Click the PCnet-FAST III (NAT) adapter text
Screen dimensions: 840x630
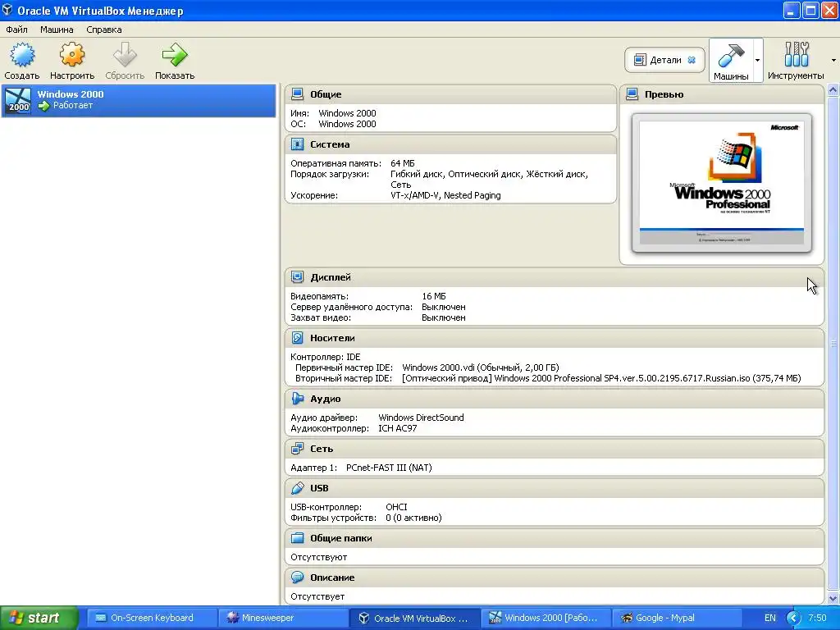point(389,468)
